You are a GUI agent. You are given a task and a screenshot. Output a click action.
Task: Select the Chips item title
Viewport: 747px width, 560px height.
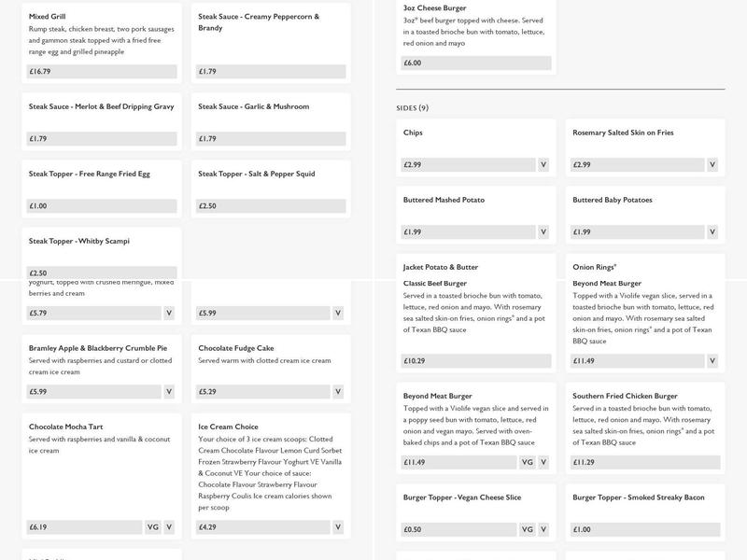pos(413,133)
